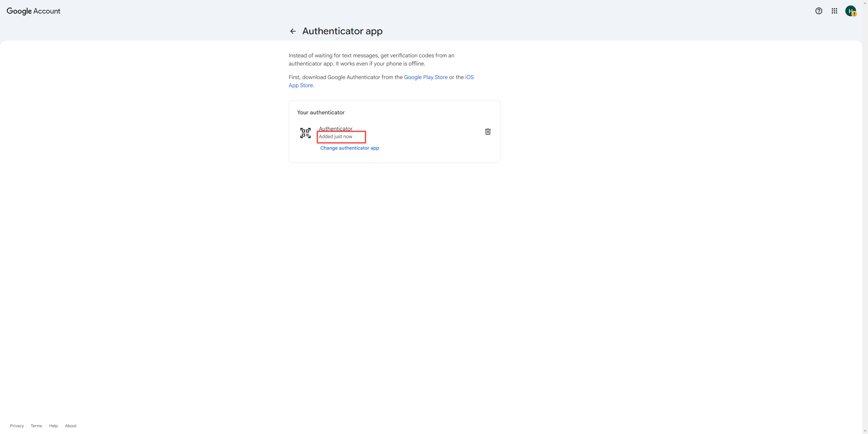Open the Help question mark icon
Screen dimensions: 868x434
click(x=818, y=11)
